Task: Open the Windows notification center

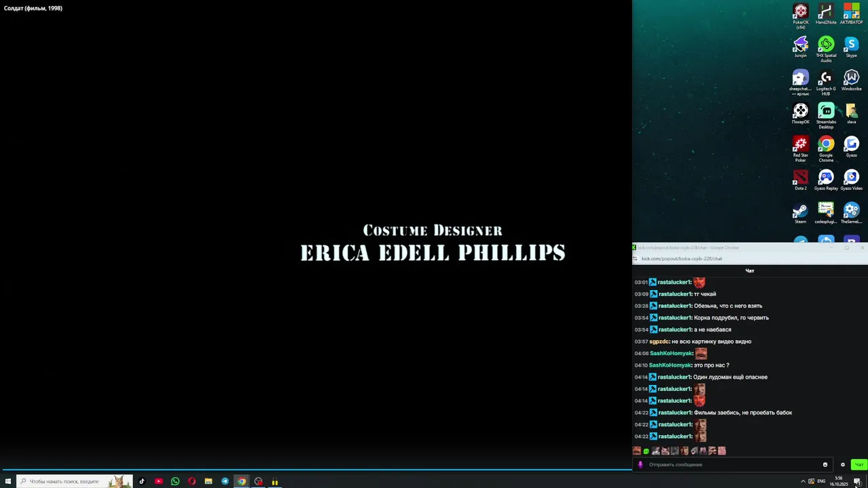Action: [857, 481]
